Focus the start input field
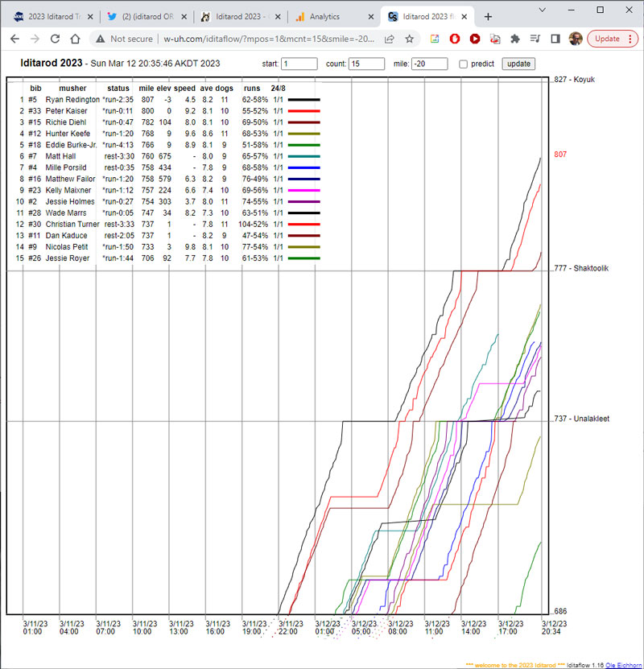The width and height of the screenshot is (644, 669). [x=299, y=64]
